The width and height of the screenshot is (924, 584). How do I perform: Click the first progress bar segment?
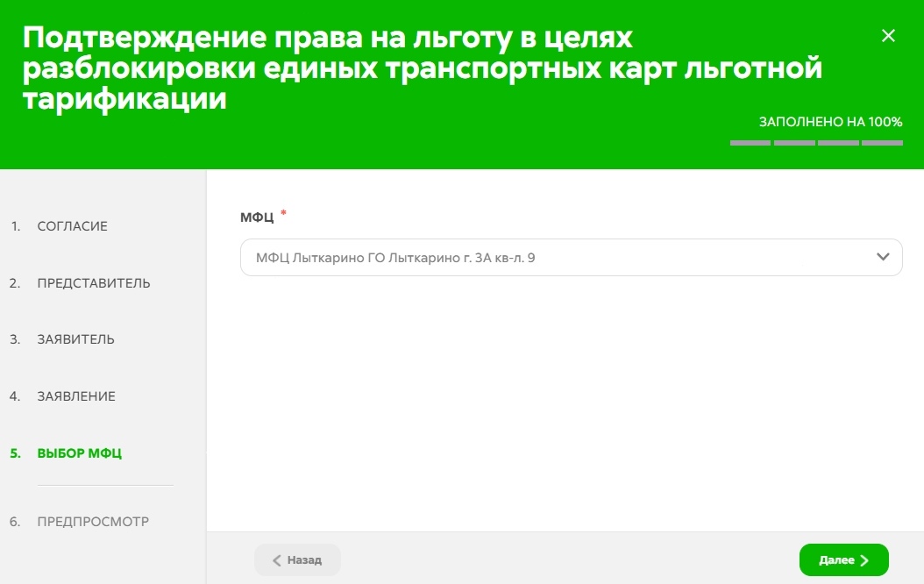(x=750, y=143)
